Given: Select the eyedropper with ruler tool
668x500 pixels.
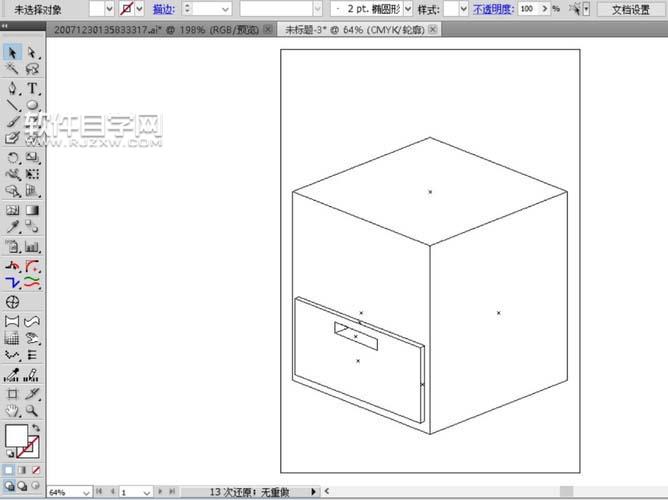Looking at the screenshot, I should pyautogui.click(x=12, y=375).
